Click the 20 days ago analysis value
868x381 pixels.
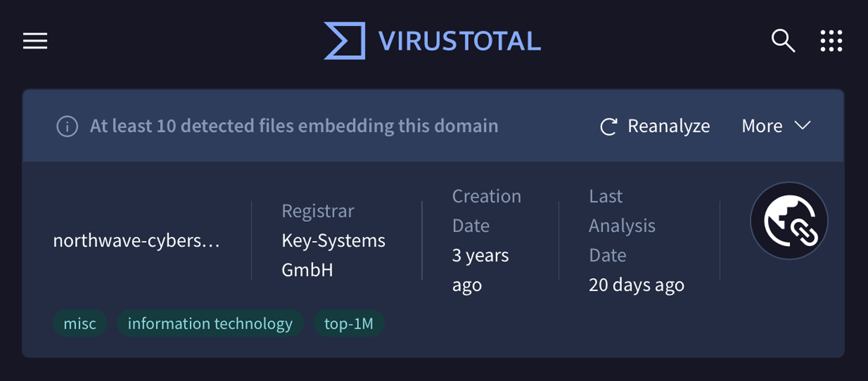pos(637,285)
